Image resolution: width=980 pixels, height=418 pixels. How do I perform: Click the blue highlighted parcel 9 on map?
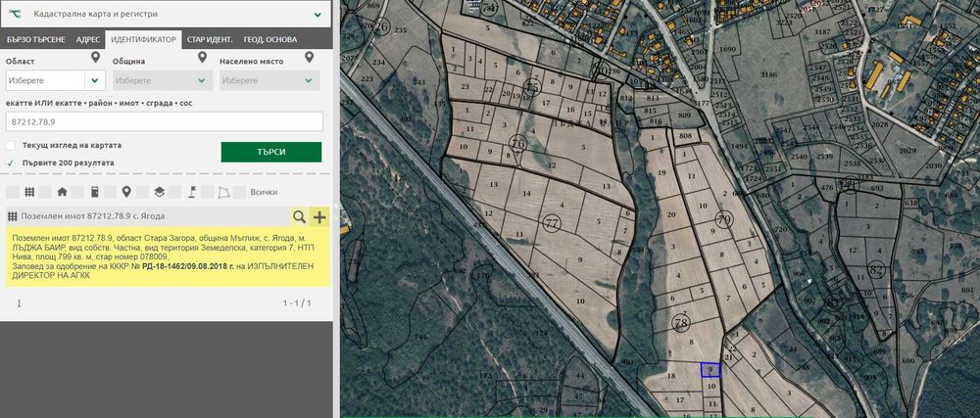(x=710, y=370)
